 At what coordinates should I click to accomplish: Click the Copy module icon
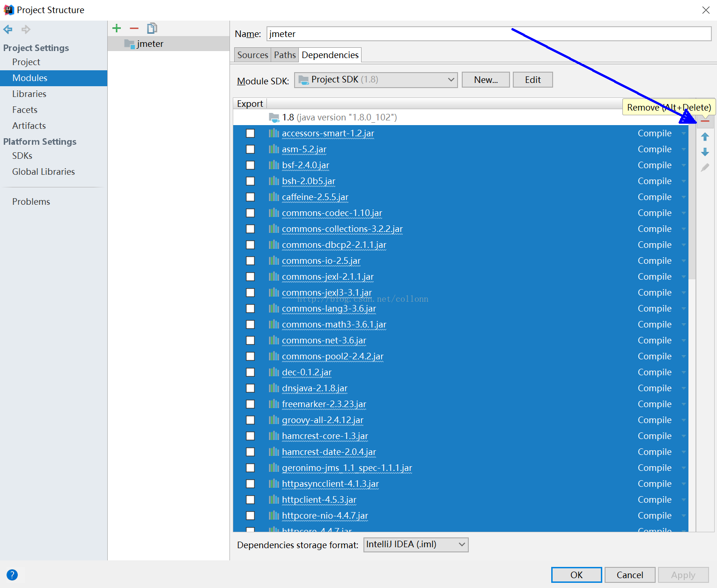click(x=152, y=29)
